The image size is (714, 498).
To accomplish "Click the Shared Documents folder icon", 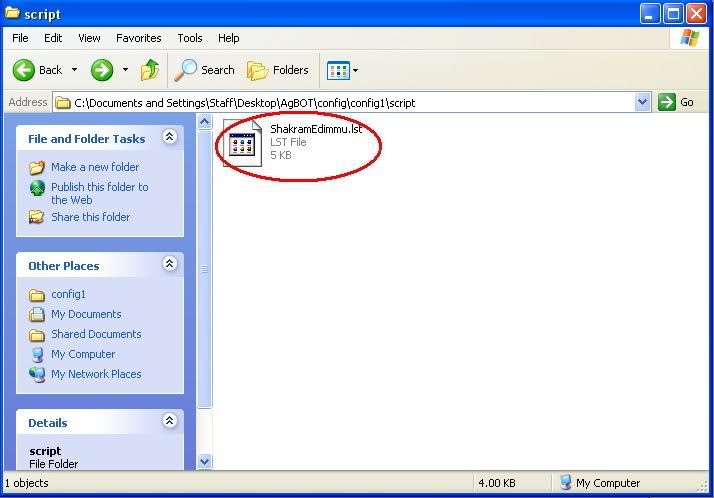I will click(x=37, y=335).
